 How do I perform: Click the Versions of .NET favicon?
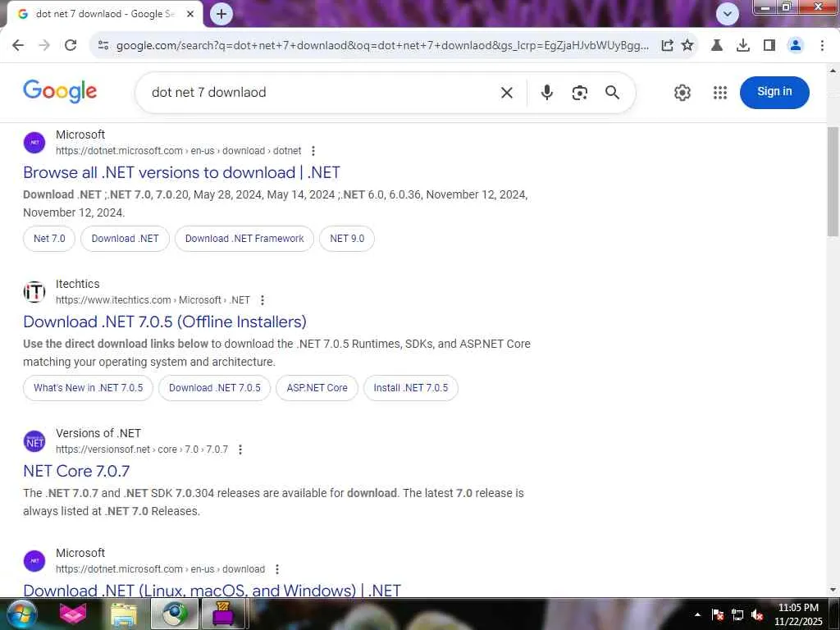pos(34,441)
